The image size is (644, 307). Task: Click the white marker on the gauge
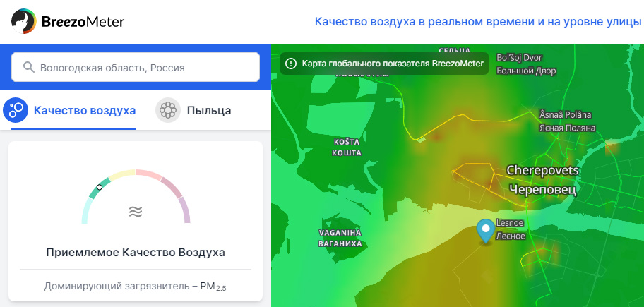[100, 187]
